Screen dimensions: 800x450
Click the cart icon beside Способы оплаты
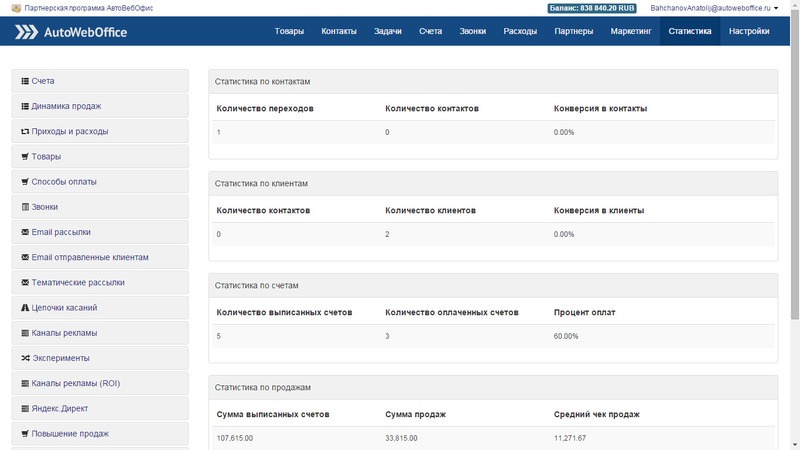[25, 182]
